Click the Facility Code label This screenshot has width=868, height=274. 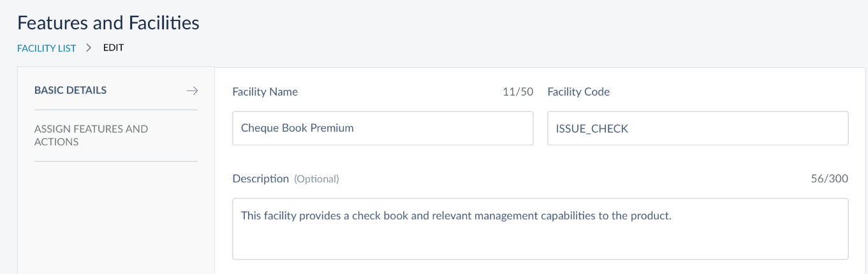click(578, 92)
